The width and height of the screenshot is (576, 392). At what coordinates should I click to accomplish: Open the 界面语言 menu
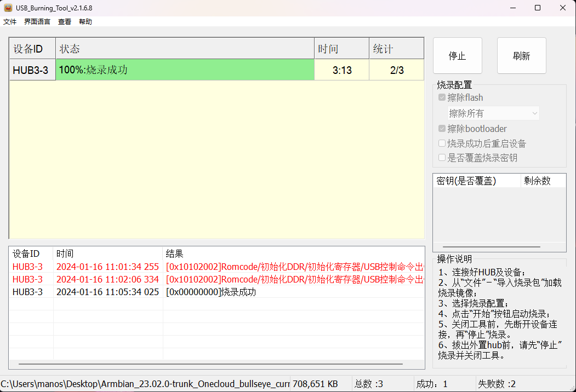click(37, 22)
